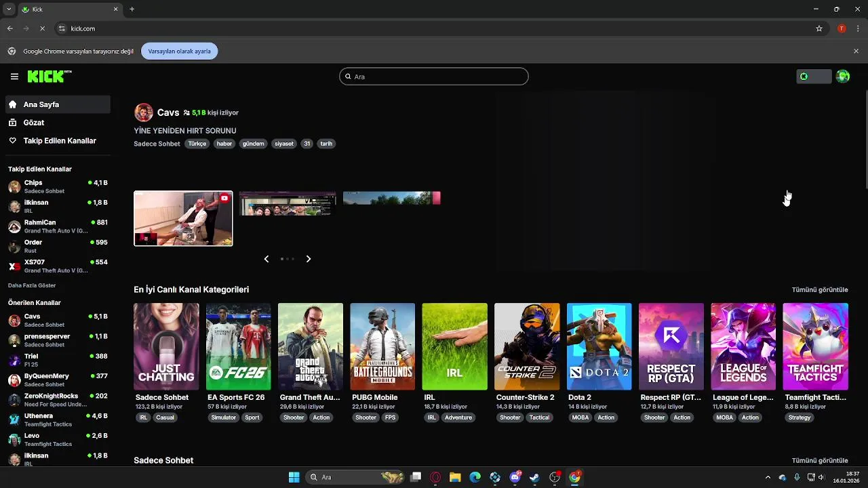Open Grand Theft Auto category card
The width and height of the screenshot is (868, 488).
[311, 346]
